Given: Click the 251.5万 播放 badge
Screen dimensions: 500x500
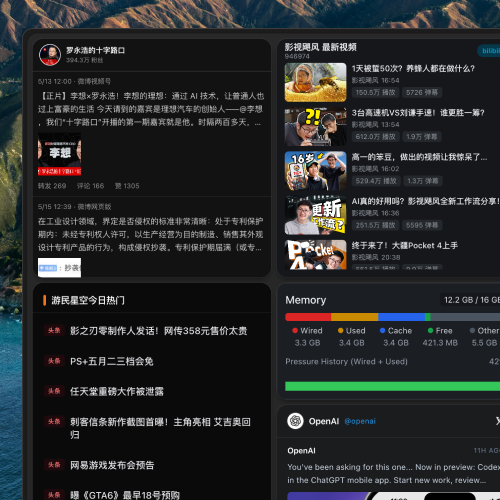Looking at the screenshot, I should (x=375, y=225).
